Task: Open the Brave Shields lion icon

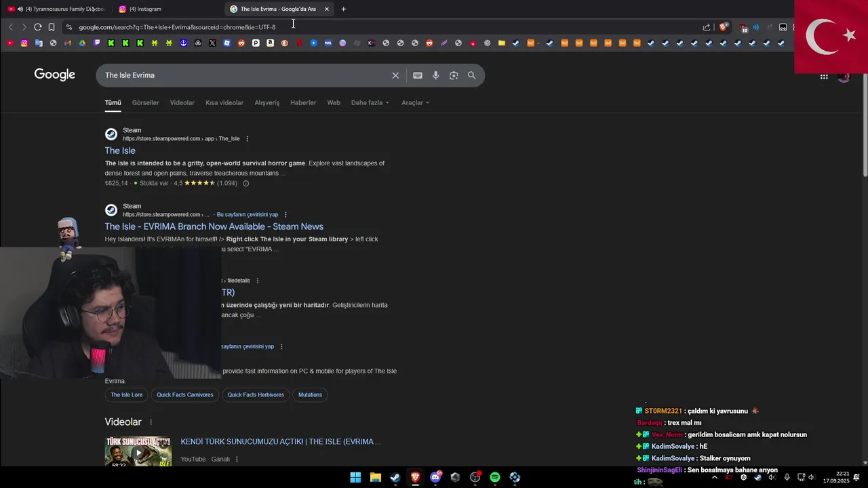Action: tap(724, 27)
